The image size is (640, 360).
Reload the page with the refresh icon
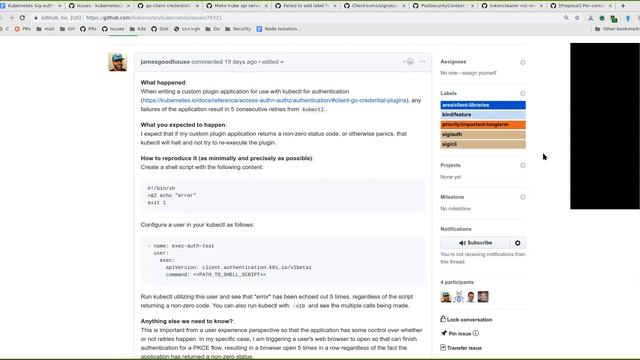click(22, 18)
